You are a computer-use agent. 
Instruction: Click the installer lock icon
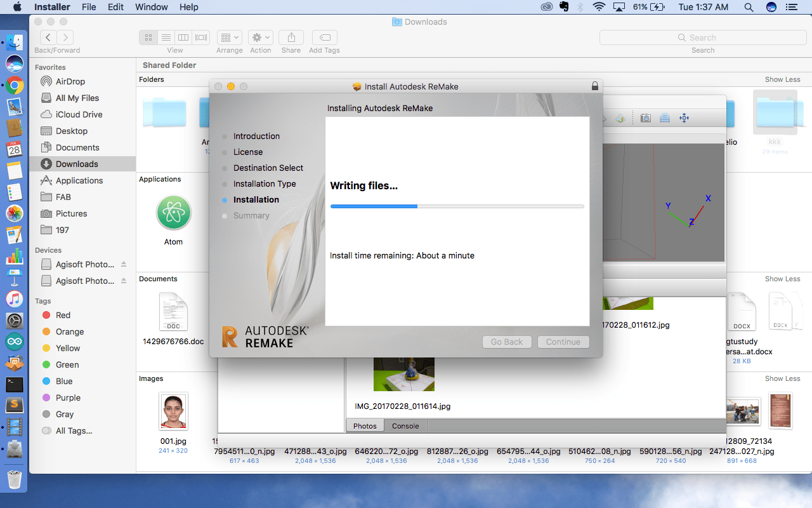pyautogui.click(x=594, y=86)
